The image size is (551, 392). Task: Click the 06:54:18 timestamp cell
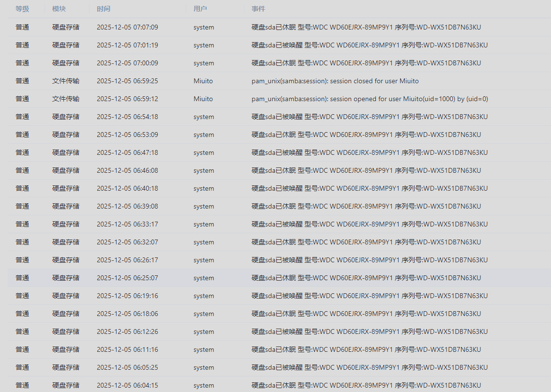(x=127, y=117)
